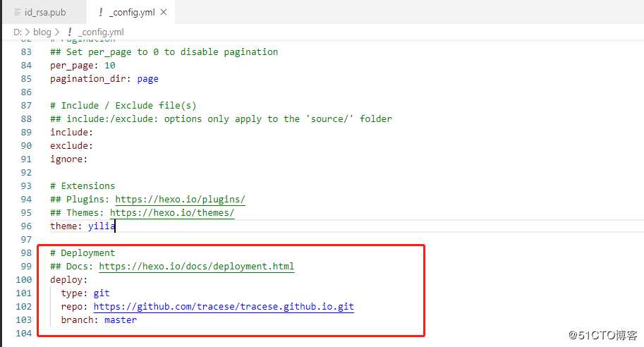644x347 pixels.
Task: Open the hexo.io/plugins link
Action: click(180, 199)
